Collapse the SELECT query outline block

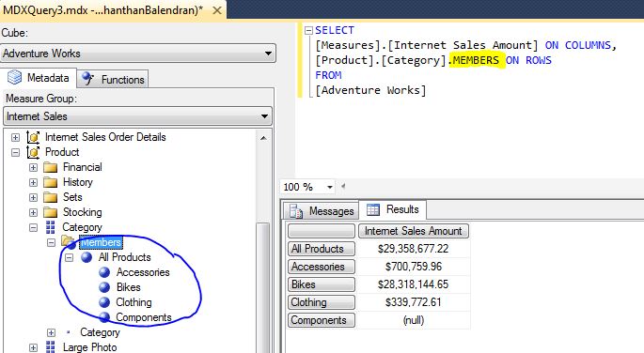coord(308,30)
